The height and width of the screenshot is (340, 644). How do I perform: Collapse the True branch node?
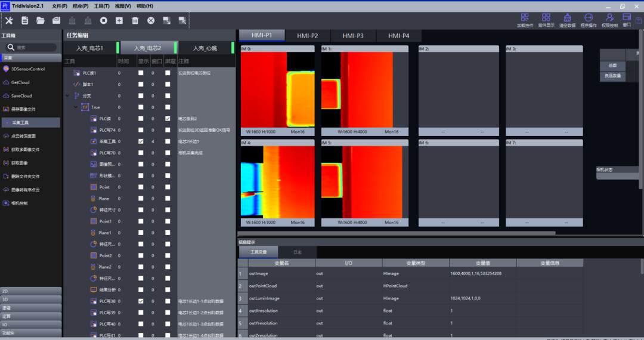(76, 107)
